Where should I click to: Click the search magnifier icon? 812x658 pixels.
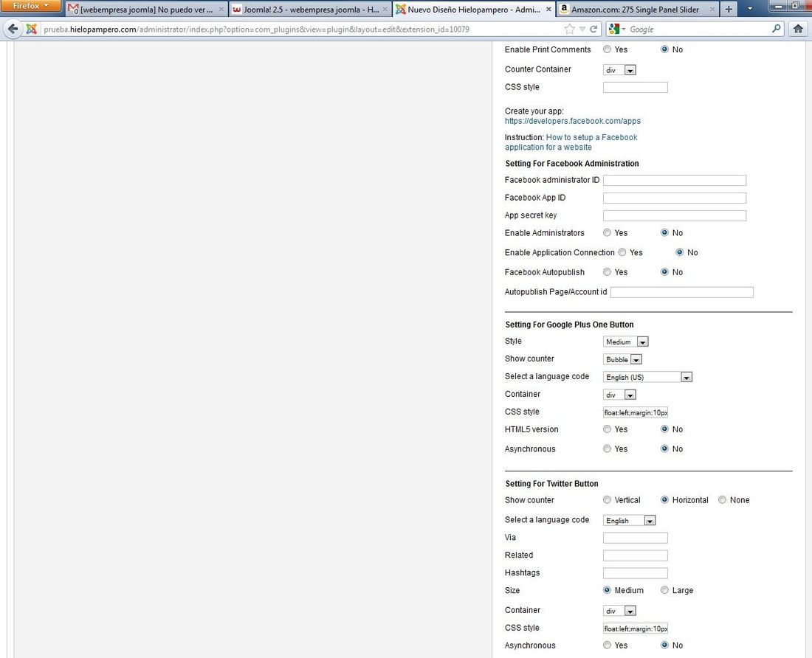pos(777,29)
